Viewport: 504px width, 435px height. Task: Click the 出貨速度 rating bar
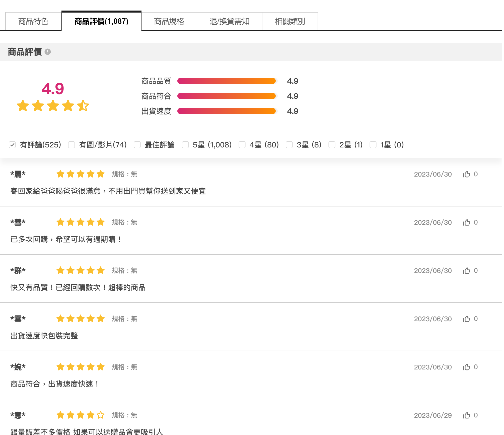click(x=227, y=111)
